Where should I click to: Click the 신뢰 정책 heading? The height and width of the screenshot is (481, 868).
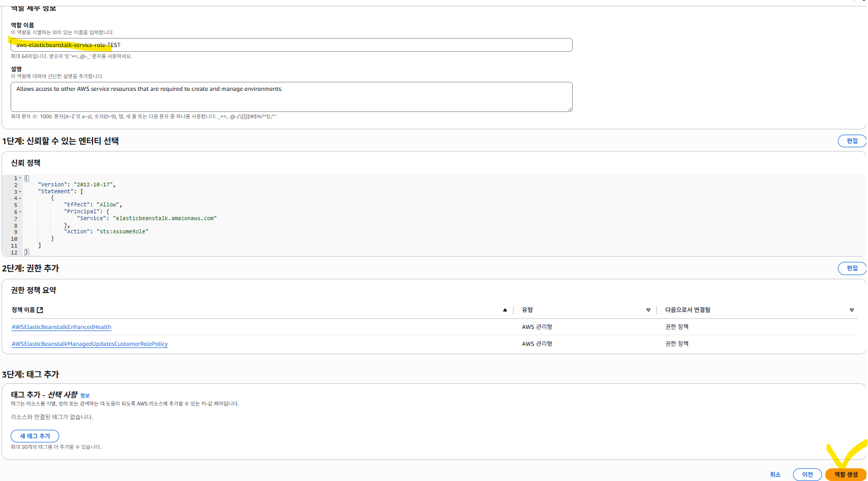(25, 163)
